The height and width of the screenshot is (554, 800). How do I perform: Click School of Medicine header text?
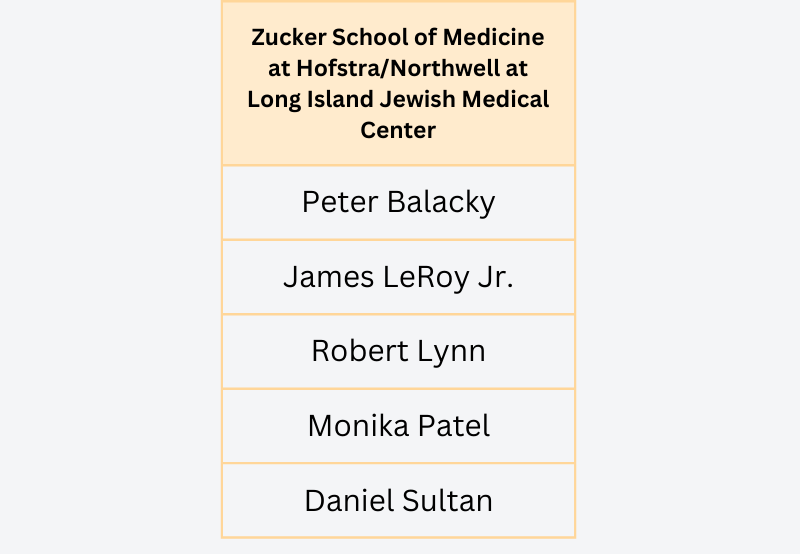[x=438, y=37]
